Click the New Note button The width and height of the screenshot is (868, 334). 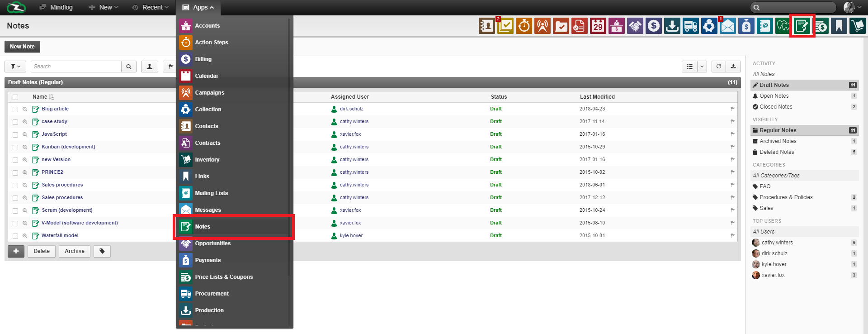point(22,47)
